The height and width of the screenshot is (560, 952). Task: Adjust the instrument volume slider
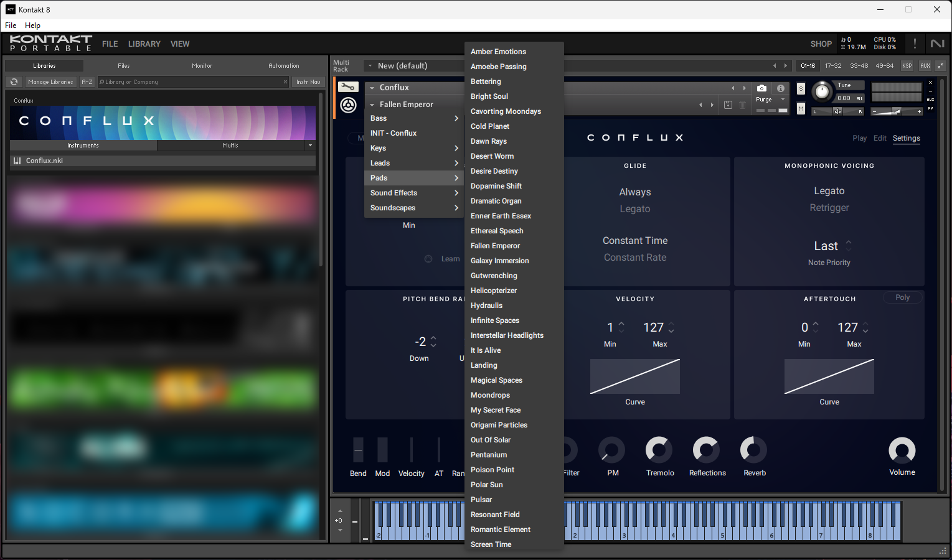tap(897, 111)
